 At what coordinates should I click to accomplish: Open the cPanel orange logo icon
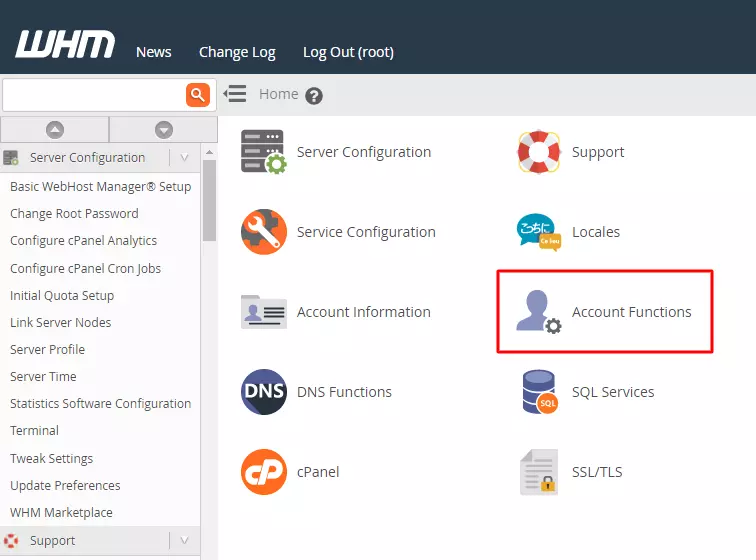264,472
